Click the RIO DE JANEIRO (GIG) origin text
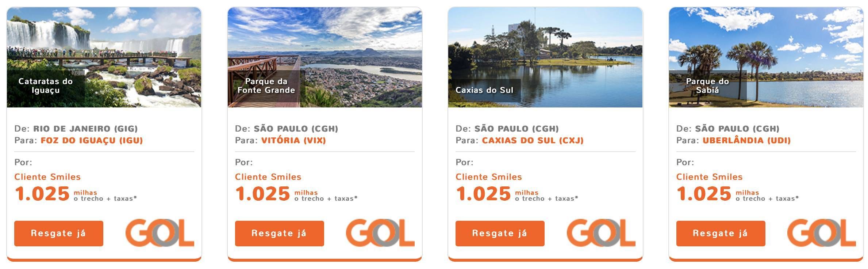The width and height of the screenshot is (868, 269). coord(85,129)
